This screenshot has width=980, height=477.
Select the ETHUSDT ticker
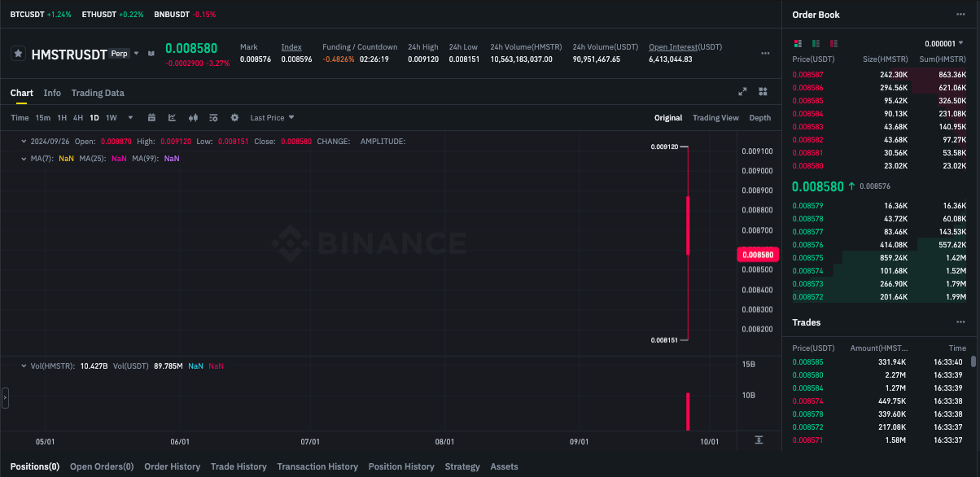tap(112, 15)
